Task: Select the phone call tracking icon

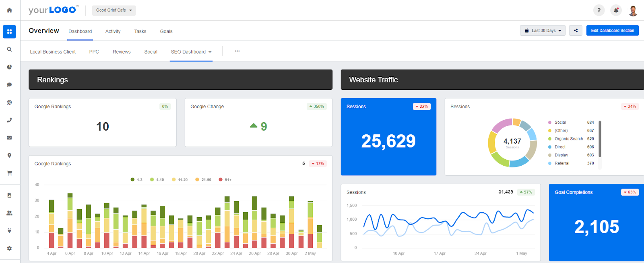Action: pos(9,120)
